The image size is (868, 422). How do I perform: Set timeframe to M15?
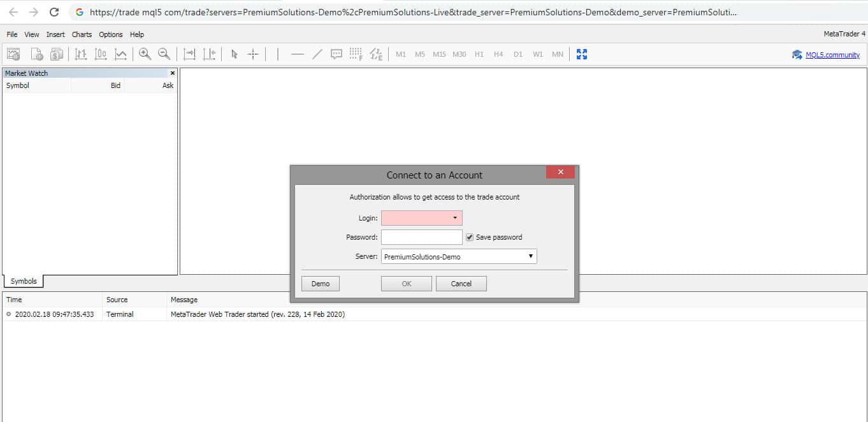click(439, 54)
